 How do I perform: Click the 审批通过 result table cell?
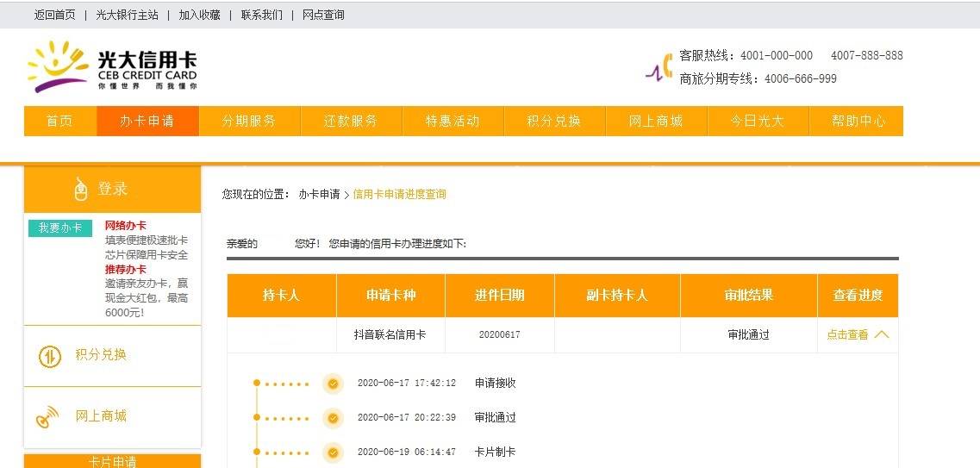[x=749, y=335]
